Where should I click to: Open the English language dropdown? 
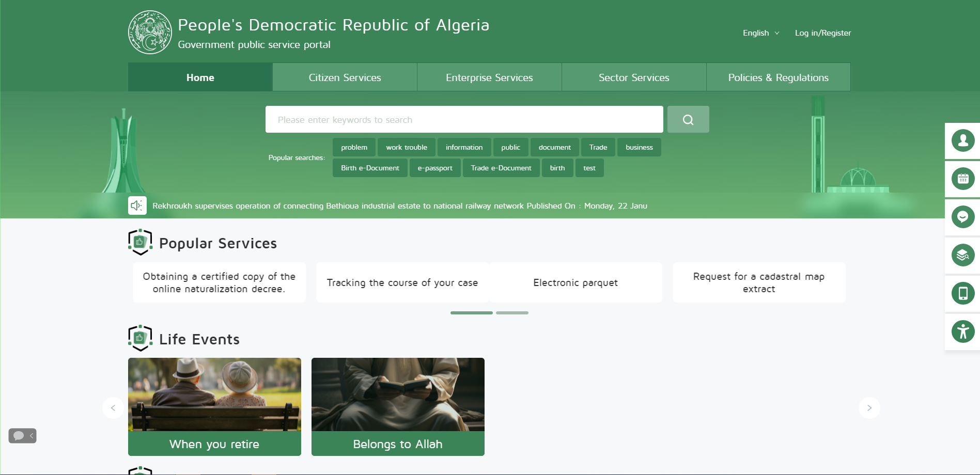(760, 33)
